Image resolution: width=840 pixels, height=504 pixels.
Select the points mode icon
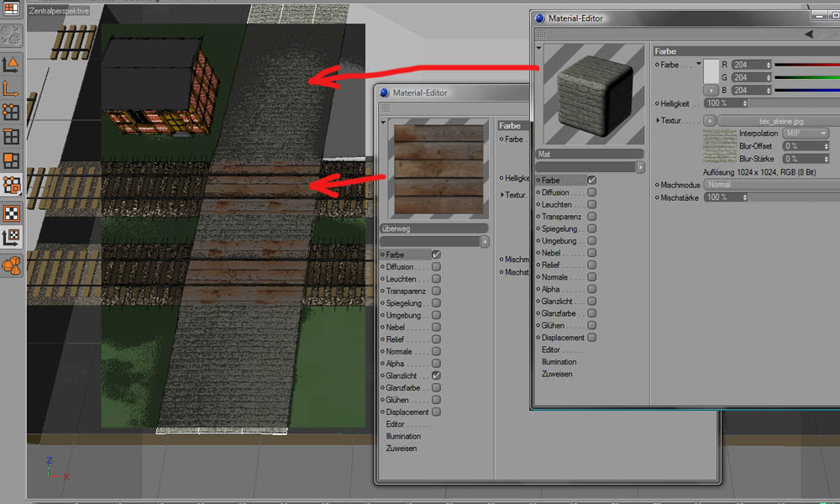[x=12, y=111]
